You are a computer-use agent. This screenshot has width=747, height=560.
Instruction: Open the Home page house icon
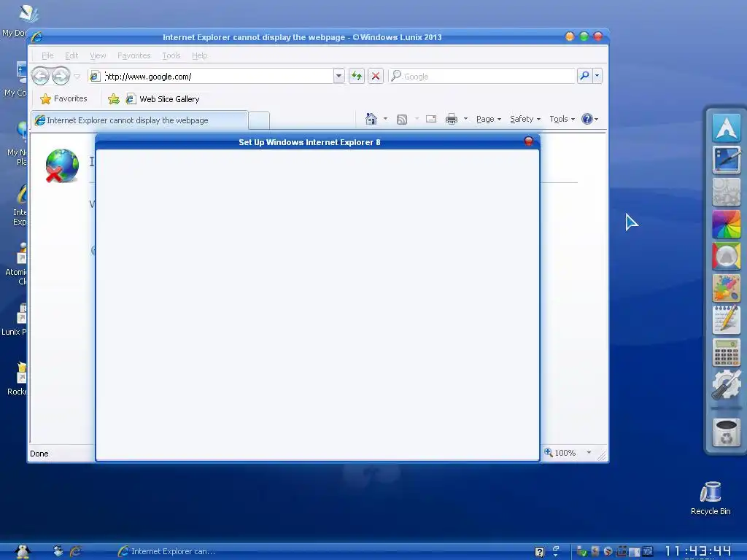[371, 119]
